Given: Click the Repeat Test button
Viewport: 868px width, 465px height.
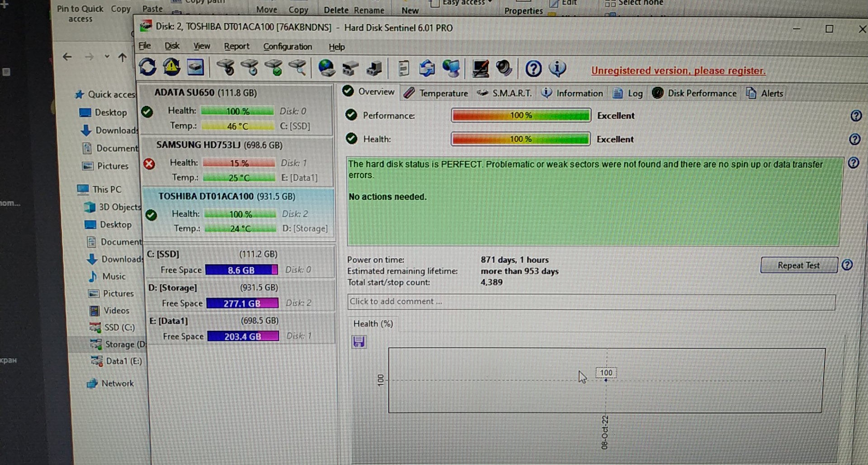Looking at the screenshot, I should coord(798,265).
